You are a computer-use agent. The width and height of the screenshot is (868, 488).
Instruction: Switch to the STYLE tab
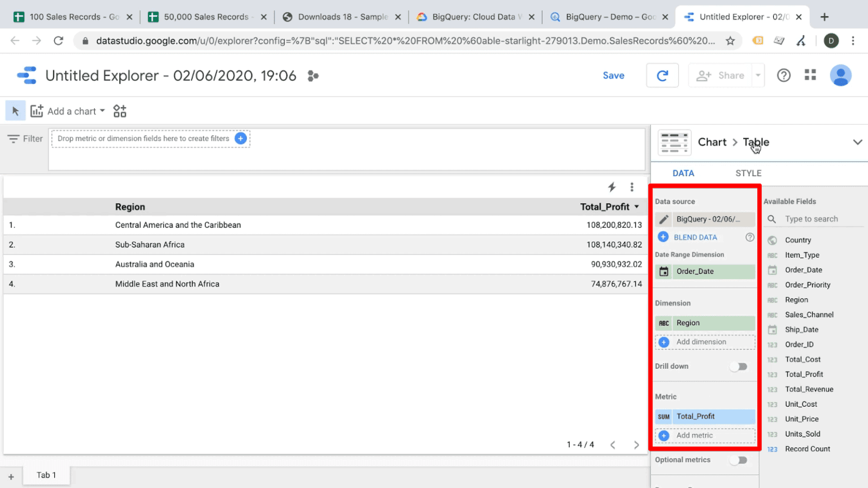748,173
